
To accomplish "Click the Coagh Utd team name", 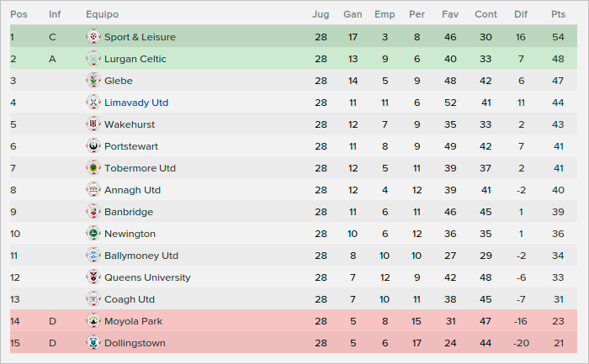I will [x=130, y=299].
